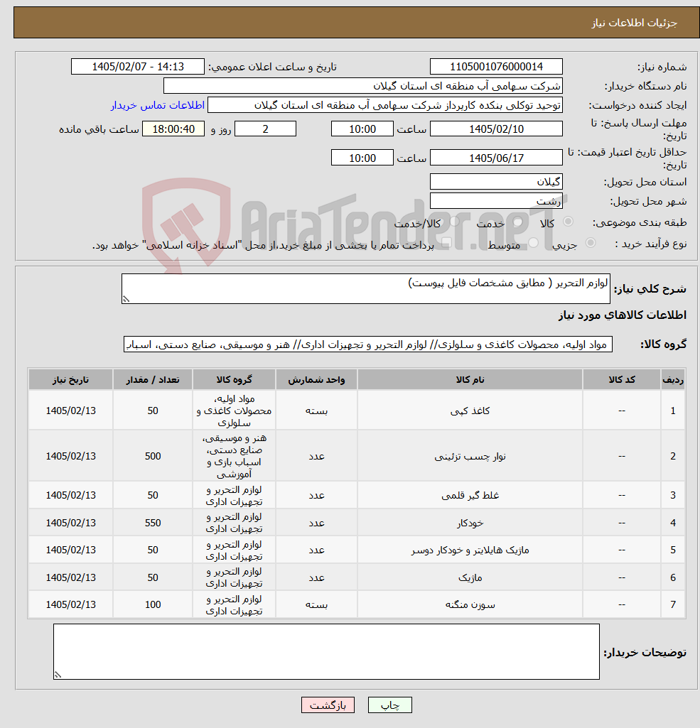The width and height of the screenshot is (700, 728).
Task: Click the بسته unit in کاغذ کپی row
Action: (x=316, y=411)
